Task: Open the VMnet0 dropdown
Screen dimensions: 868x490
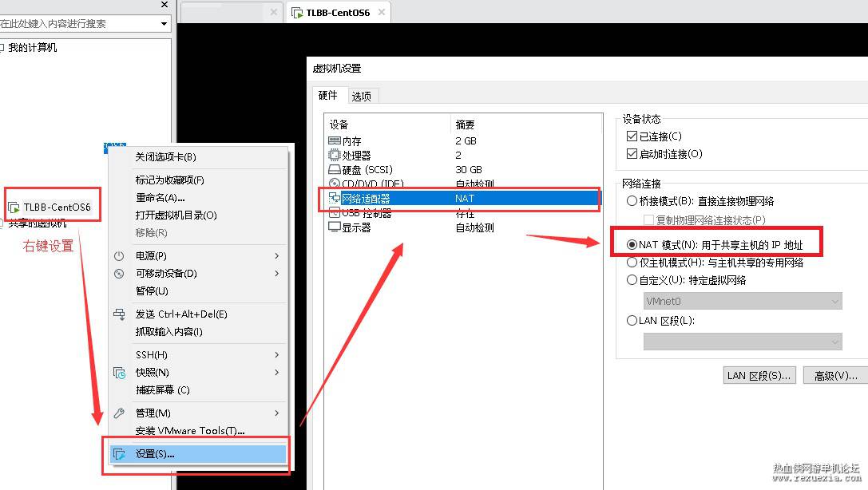Action: point(743,301)
